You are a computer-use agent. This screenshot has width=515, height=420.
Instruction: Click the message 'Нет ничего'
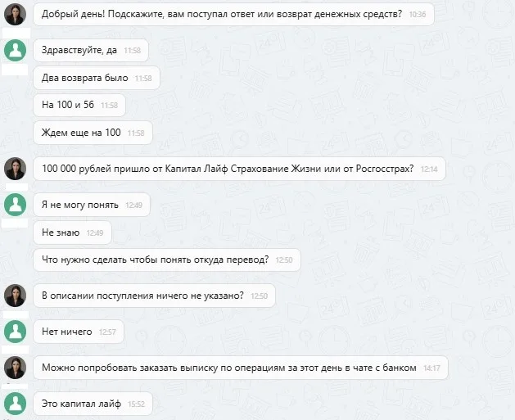pyautogui.click(x=79, y=332)
